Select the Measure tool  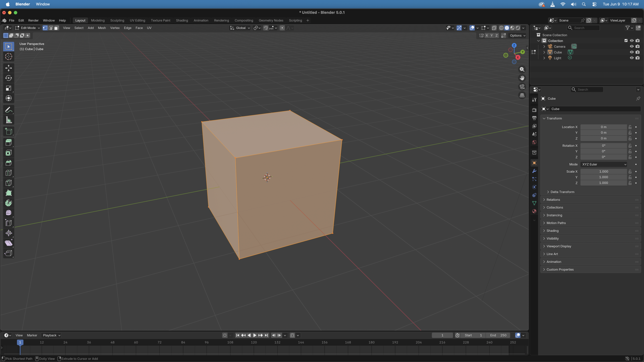pyautogui.click(x=9, y=120)
